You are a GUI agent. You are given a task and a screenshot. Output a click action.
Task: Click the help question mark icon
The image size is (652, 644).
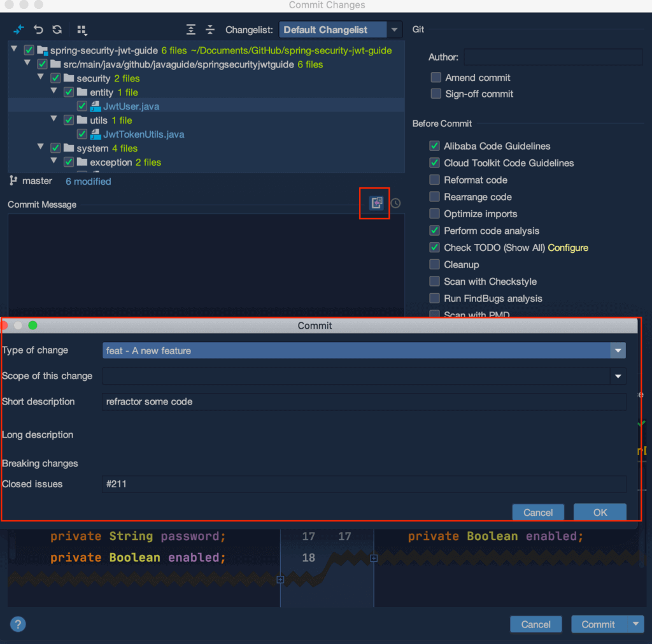point(18,624)
